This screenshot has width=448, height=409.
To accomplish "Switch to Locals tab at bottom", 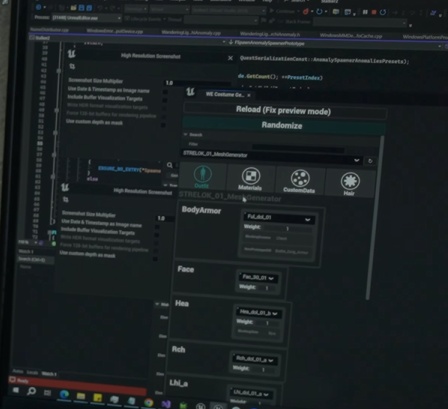I will click(32, 372).
